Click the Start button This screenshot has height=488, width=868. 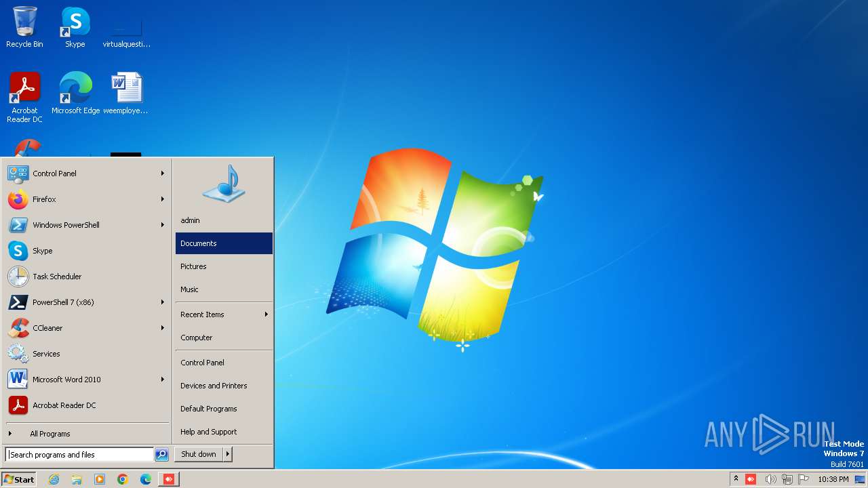click(x=19, y=479)
